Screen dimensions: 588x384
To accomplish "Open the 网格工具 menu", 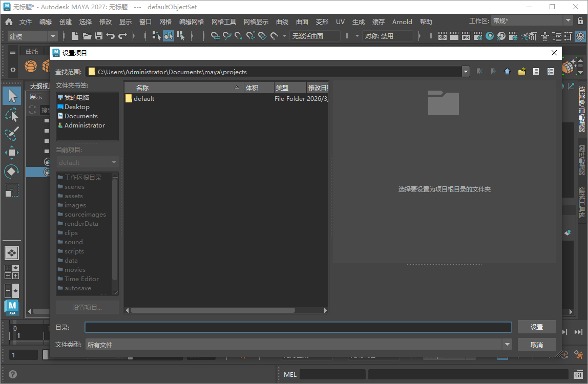I will coord(225,22).
